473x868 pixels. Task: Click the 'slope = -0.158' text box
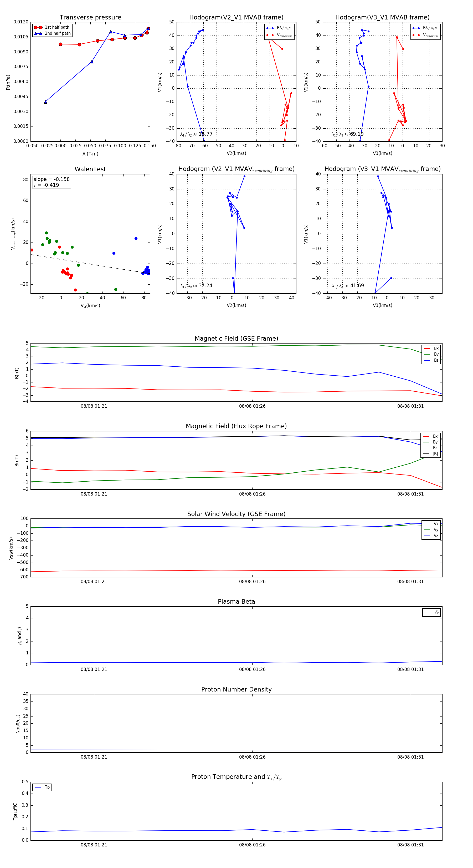(52, 179)
